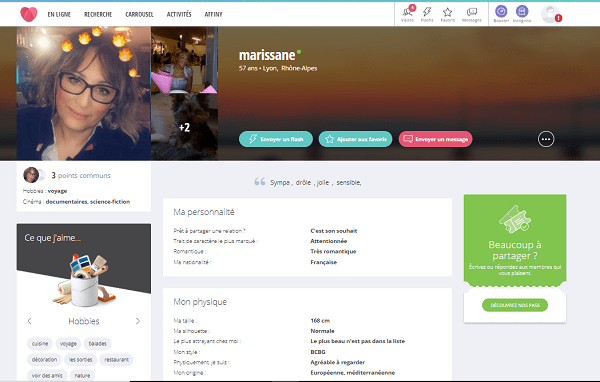The image size is (600, 382).
Task: Open the Favoris star icon
Action: 447,14
